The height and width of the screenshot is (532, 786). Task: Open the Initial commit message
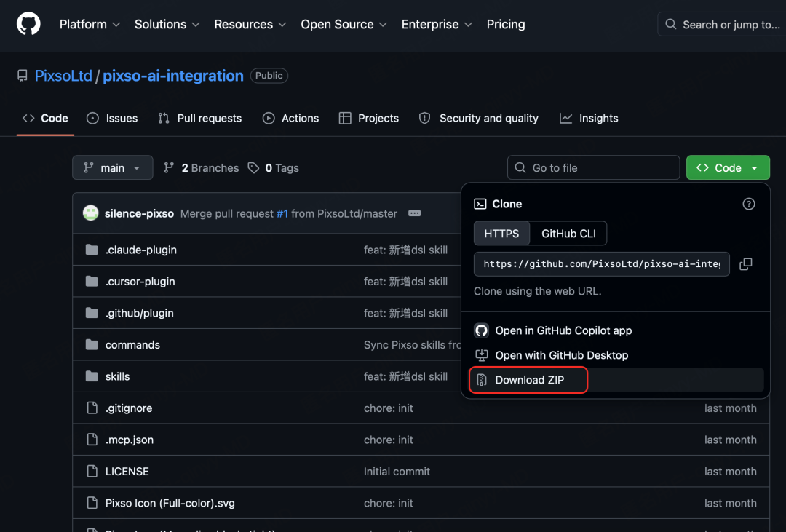397,472
